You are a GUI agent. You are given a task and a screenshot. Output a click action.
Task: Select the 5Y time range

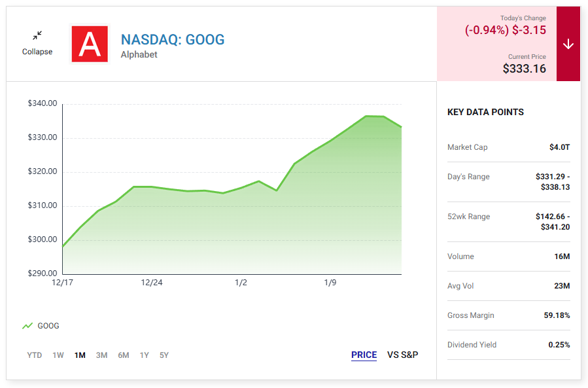click(164, 355)
